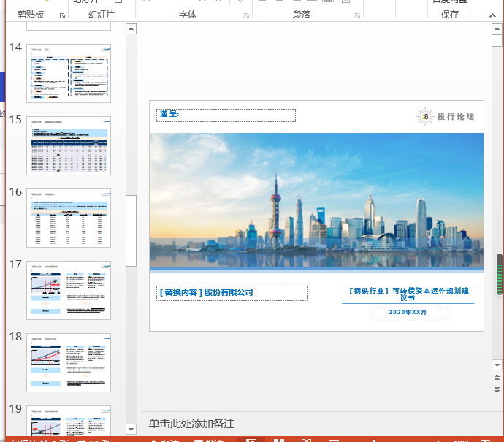
Task: Select the 2020年XX月 date box
Action: pos(408,313)
